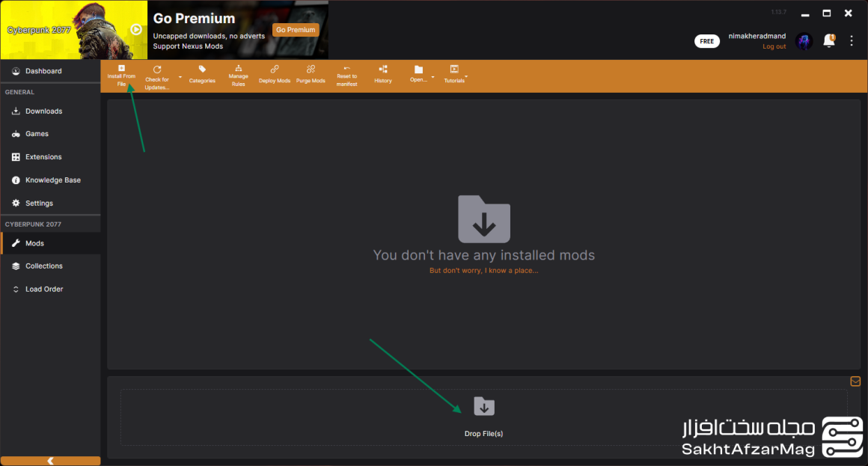Reset to manifest
The image size is (868, 466).
point(346,76)
